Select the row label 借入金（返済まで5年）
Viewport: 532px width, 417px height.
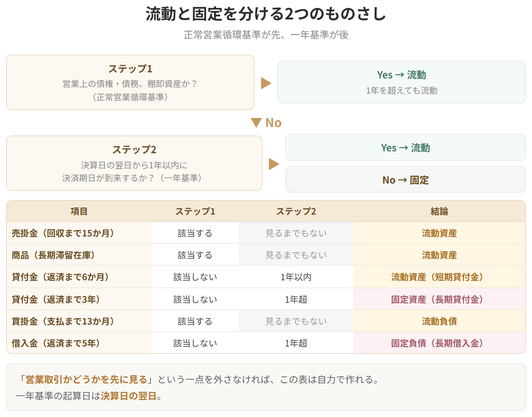56,343
